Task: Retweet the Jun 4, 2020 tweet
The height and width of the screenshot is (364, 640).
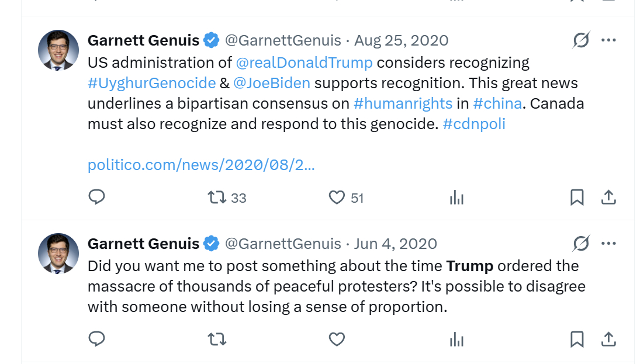Action: click(217, 339)
